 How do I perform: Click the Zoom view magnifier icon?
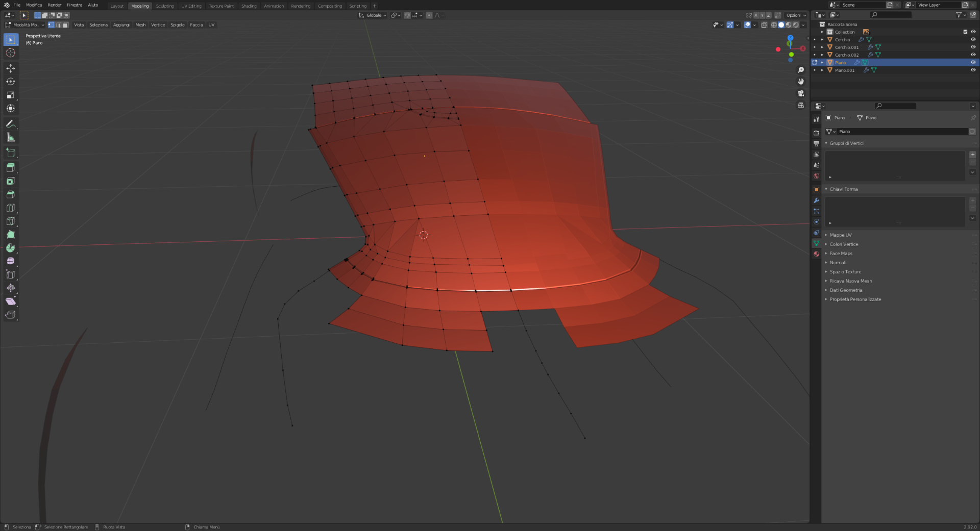801,70
